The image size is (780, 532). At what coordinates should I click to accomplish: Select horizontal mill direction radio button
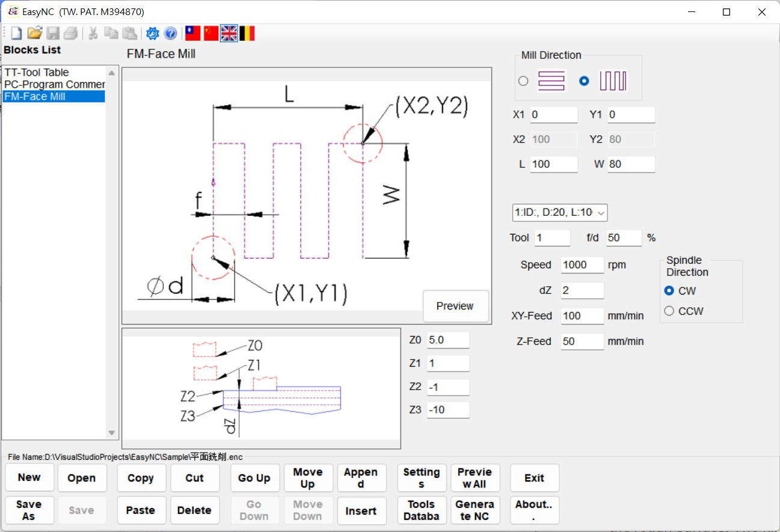(523, 81)
